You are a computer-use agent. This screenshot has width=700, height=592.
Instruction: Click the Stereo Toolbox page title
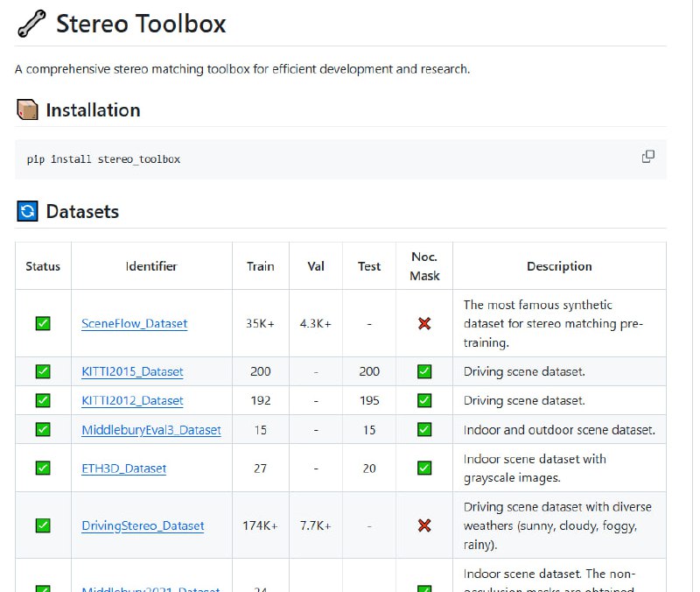(140, 24)
